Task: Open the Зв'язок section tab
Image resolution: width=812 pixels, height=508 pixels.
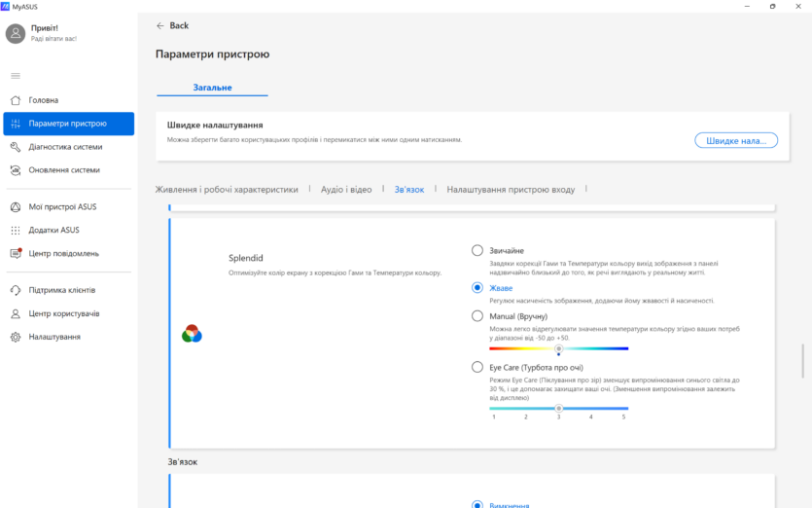Action: pyautogui.click(x=409, y=190)
